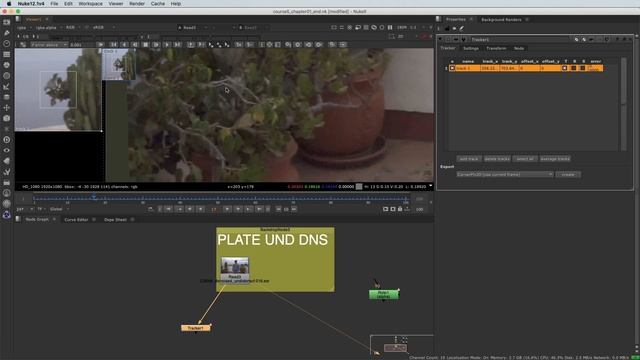The height and width of the screenshot is (360, 640).
Task: Toggle the S scale checkbox for track 1
Action: 583,68
